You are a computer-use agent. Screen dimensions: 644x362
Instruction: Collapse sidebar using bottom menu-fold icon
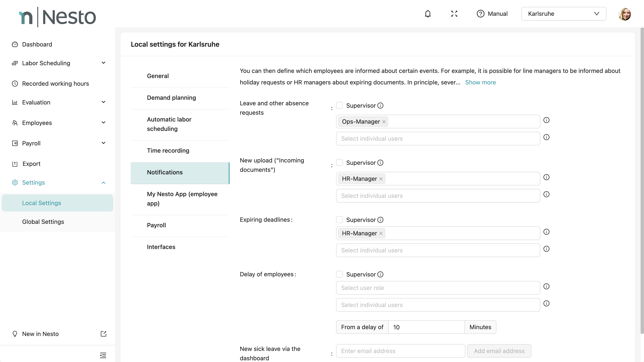point(103,355)
